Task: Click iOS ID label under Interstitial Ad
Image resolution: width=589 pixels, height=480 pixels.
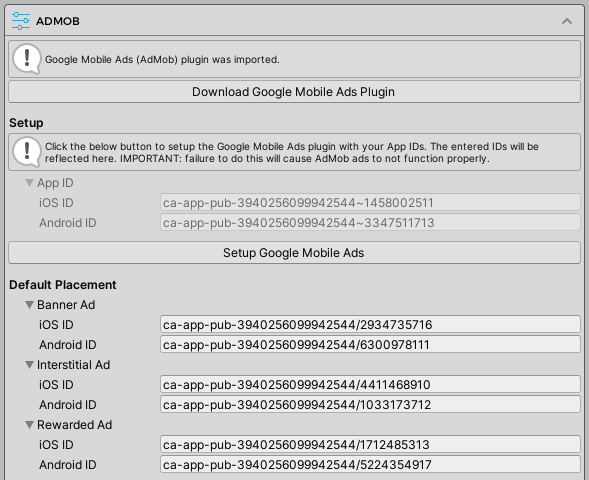Action: (x=56, y=385)
